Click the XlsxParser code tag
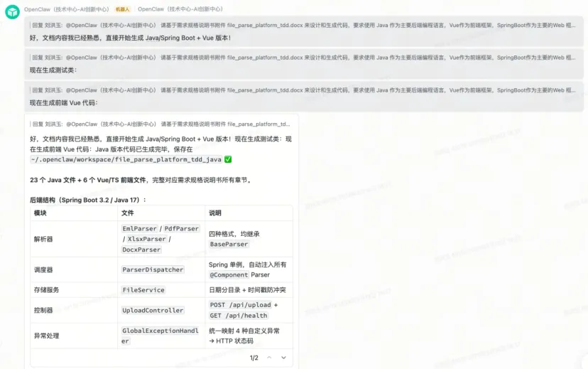This screenshot has width=588, height=369. point(146,239)
